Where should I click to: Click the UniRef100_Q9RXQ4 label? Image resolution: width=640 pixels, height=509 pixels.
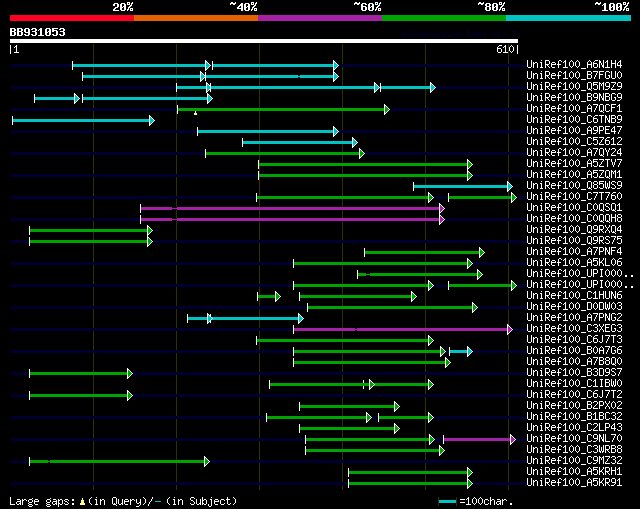pyautogui.click(x=574, y=229)
